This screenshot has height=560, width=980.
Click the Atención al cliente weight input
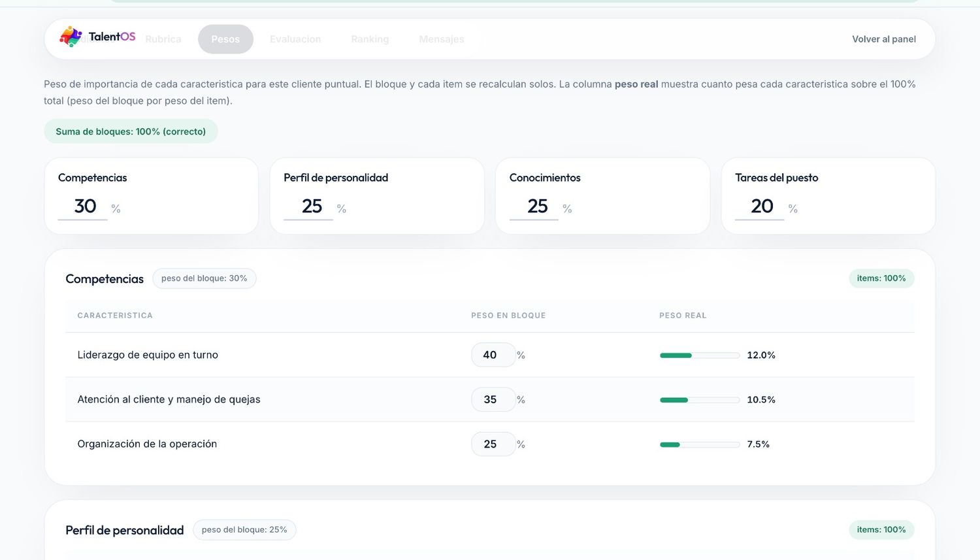click(493, 399)
